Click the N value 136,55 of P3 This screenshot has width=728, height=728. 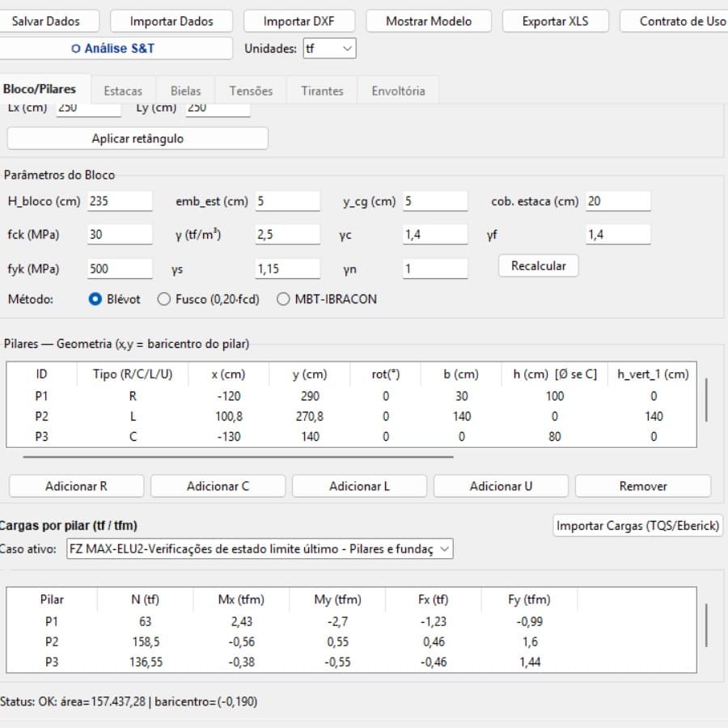[x=146, y=662]
